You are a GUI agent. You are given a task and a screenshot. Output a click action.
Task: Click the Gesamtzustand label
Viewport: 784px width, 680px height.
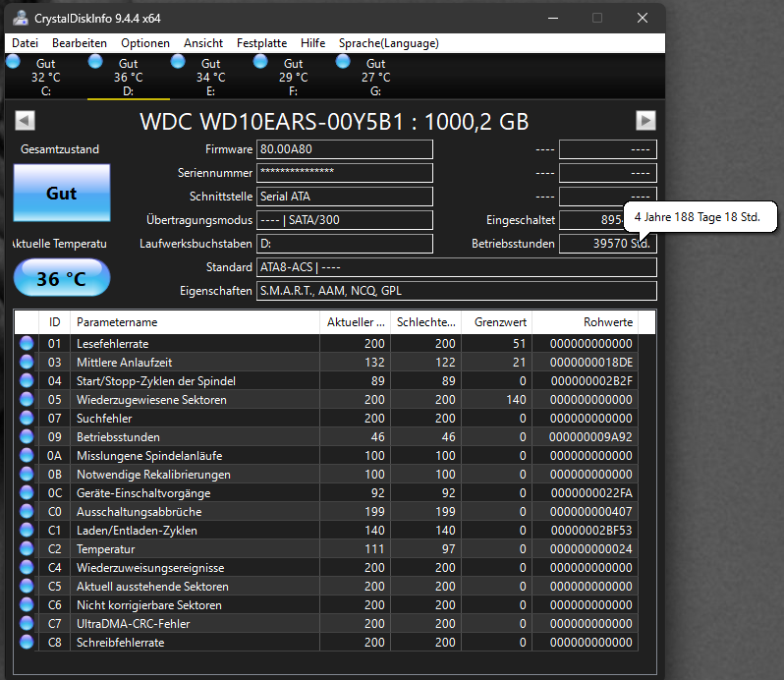click(x=60, y=149)
